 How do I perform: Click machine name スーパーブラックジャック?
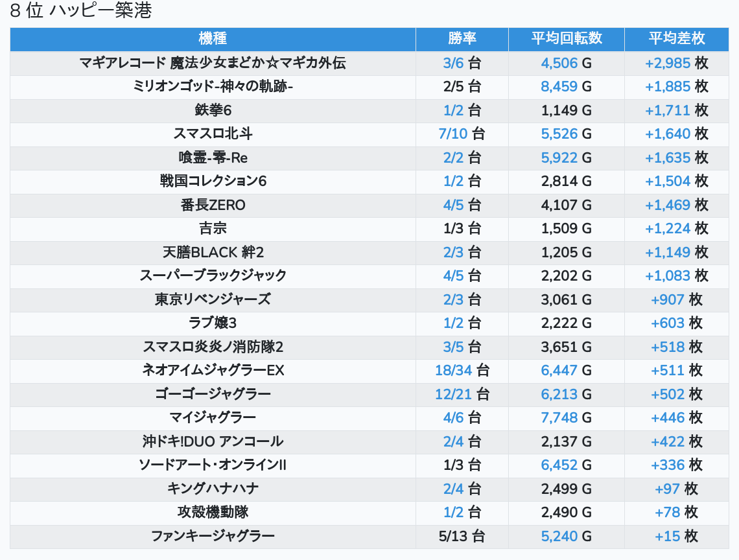[213, 275]
